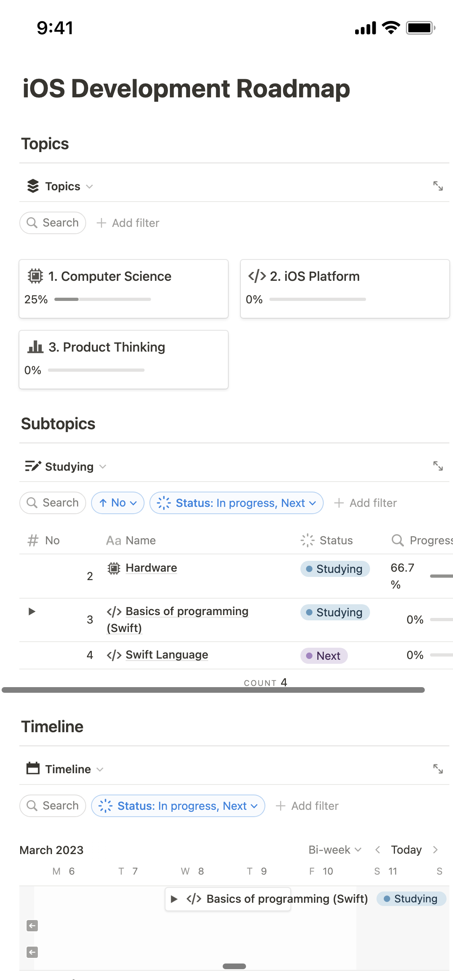
Task: Expand the Topics view to full screen
Action: point(439,186)
